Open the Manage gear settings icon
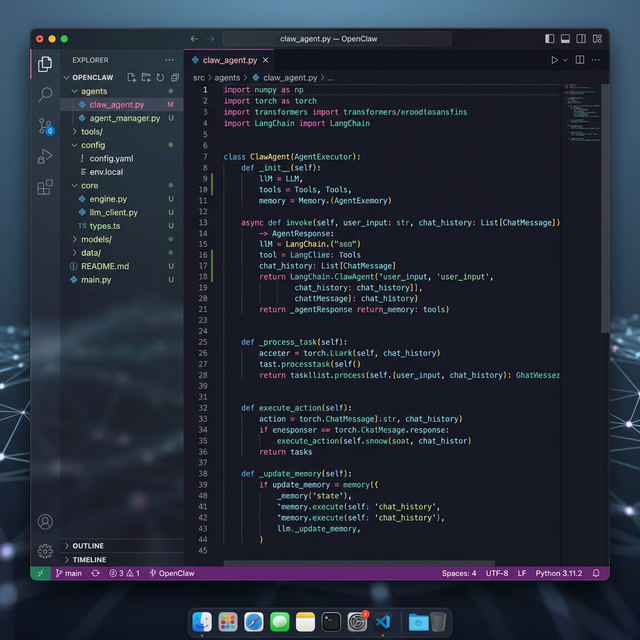Image resolution: width=640 pixels, height=640 pixels. click(45, 551)
